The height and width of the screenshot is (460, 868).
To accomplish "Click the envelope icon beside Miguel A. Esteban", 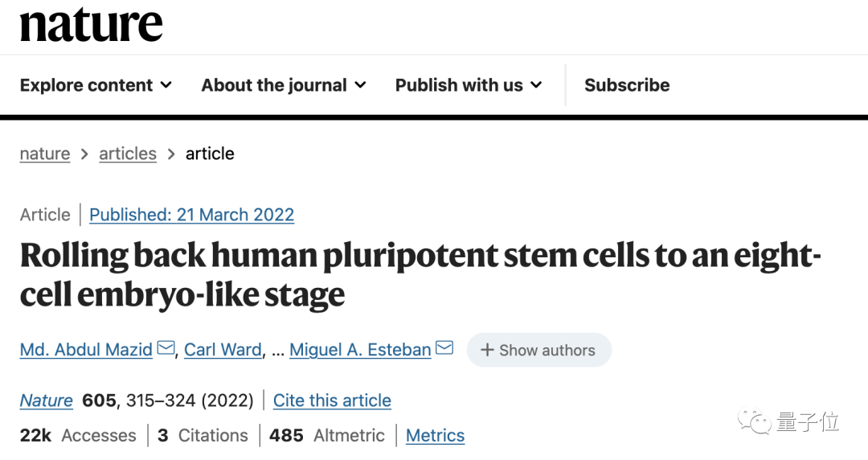I will (444, 347).
